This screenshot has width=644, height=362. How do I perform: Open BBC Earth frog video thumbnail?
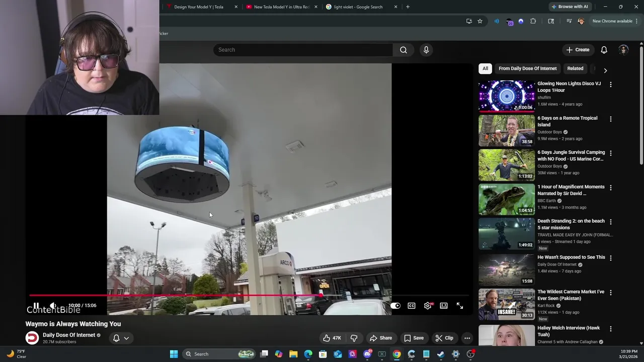click(x=507, y=199)
